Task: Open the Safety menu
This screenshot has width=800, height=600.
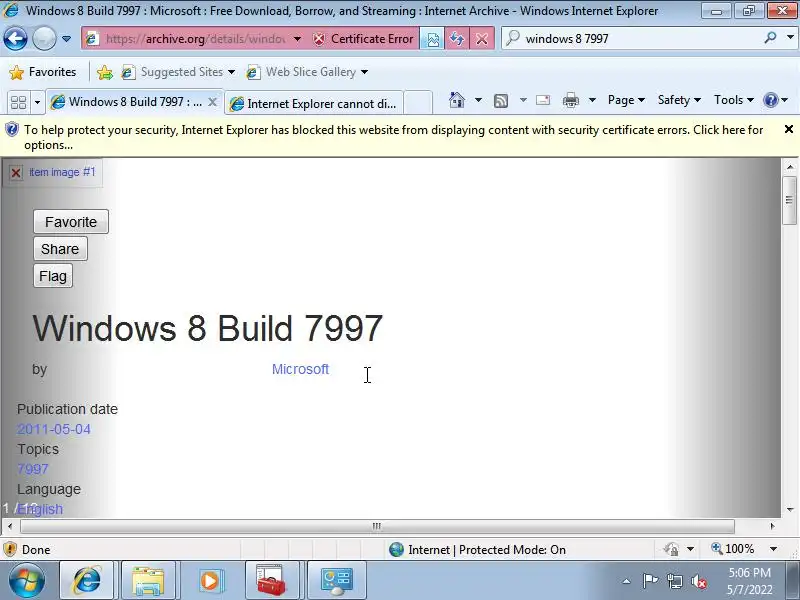Action: [679, 100]
